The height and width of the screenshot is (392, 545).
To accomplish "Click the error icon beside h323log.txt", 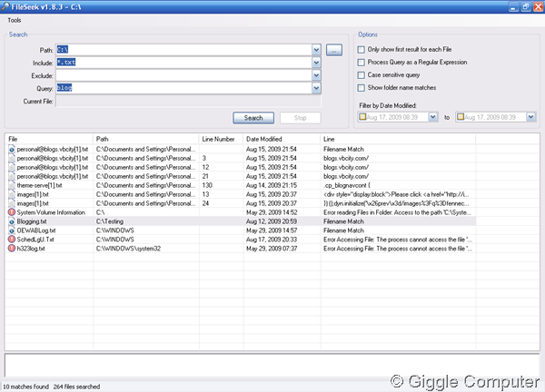I will pyautogui.click(x=12, y=249).
